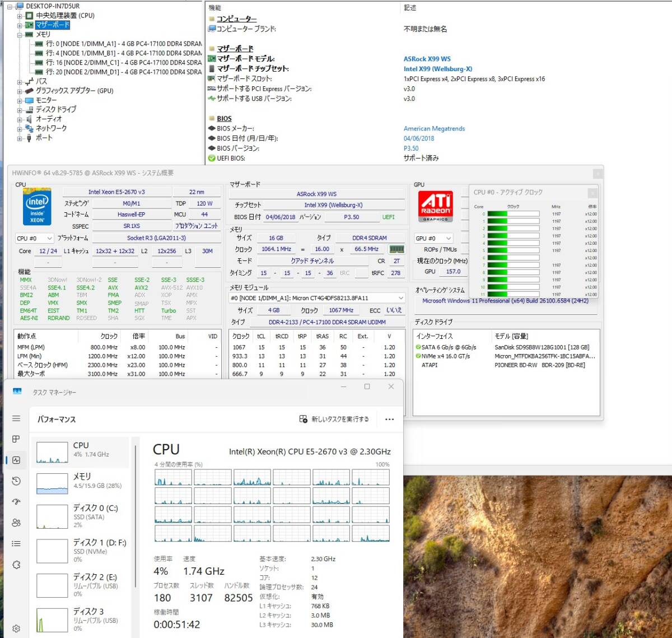
Task: Select the ネットワーク tree item
Action: click(x=51, y=128)
